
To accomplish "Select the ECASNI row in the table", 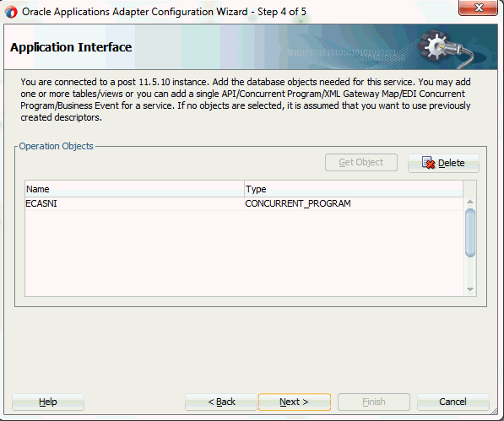I will (x=244, y=203).
